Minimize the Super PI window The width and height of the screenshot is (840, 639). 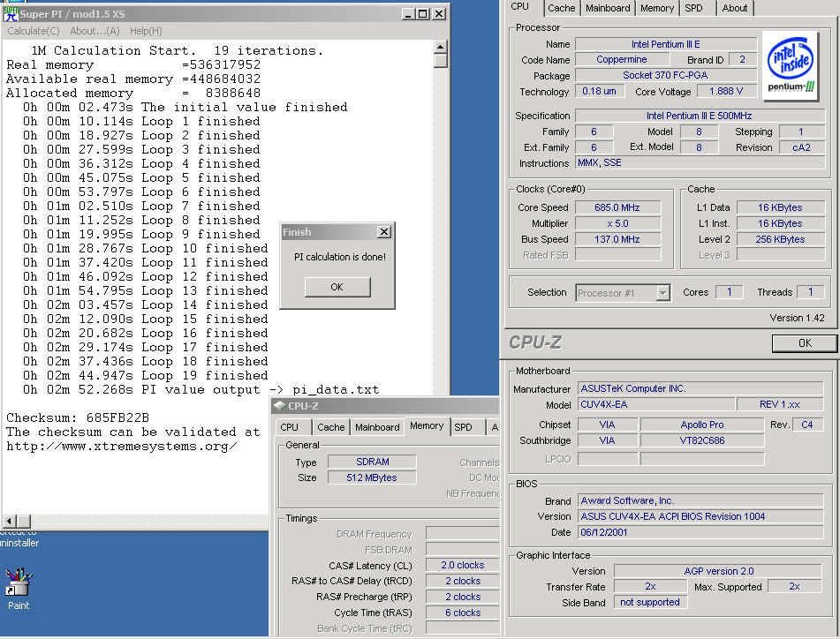[408, 14]
